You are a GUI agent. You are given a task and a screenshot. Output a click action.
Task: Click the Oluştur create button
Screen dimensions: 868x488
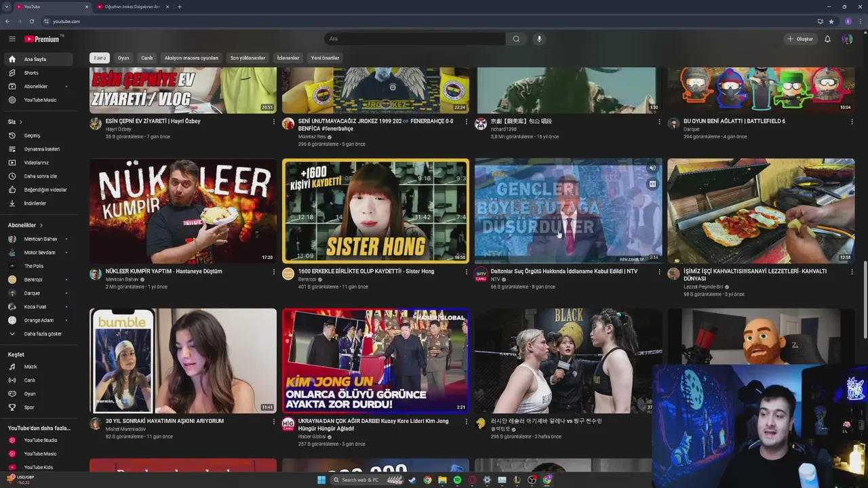click(x=800, y=39)
